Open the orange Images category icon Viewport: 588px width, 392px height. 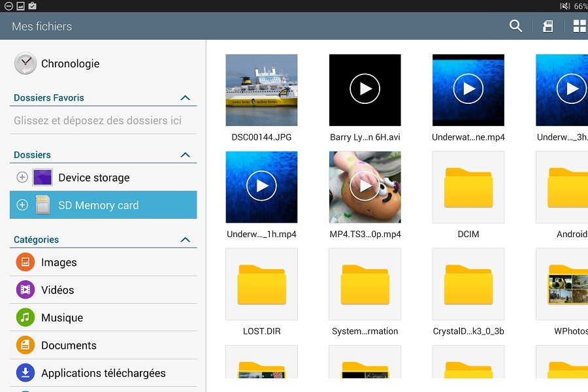(25, 262)
